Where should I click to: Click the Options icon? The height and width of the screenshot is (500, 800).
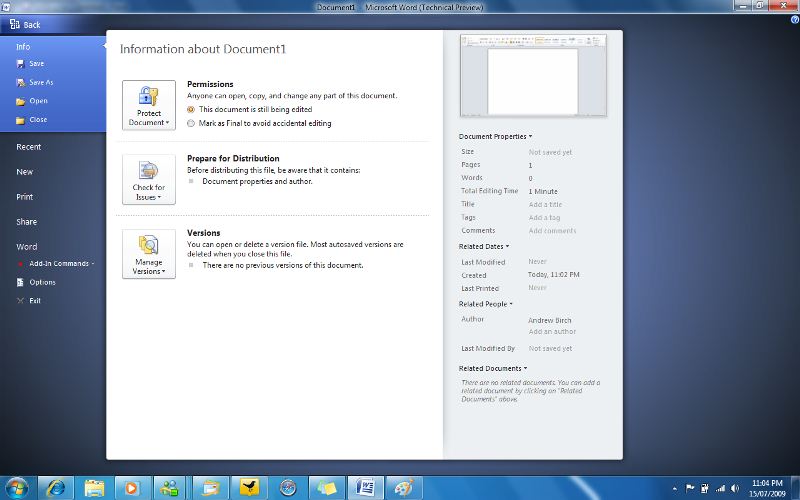[x=20, y=282]
